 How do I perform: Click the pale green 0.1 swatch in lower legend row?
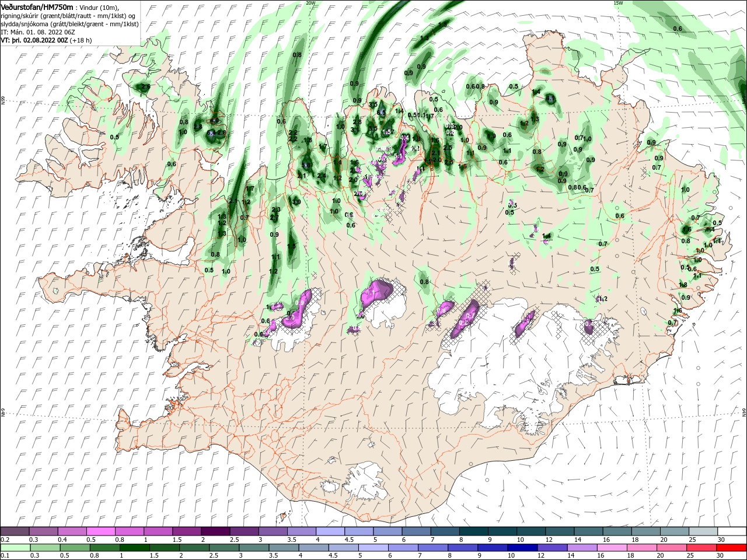point(15,548)
